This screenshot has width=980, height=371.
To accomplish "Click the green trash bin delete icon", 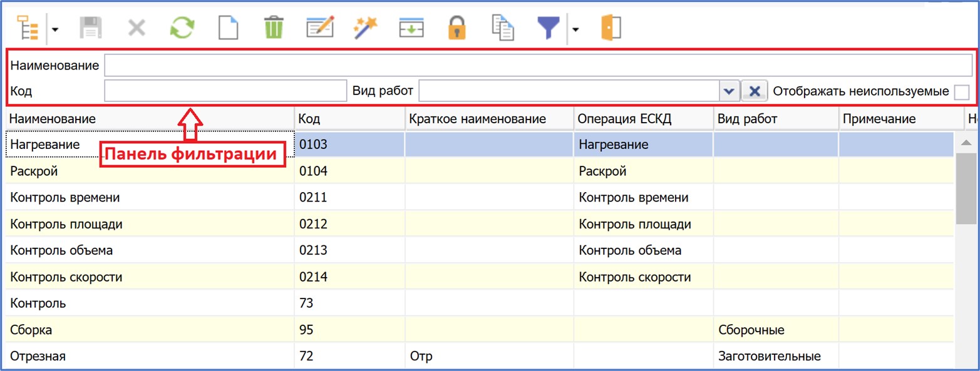I will (274, 29).
